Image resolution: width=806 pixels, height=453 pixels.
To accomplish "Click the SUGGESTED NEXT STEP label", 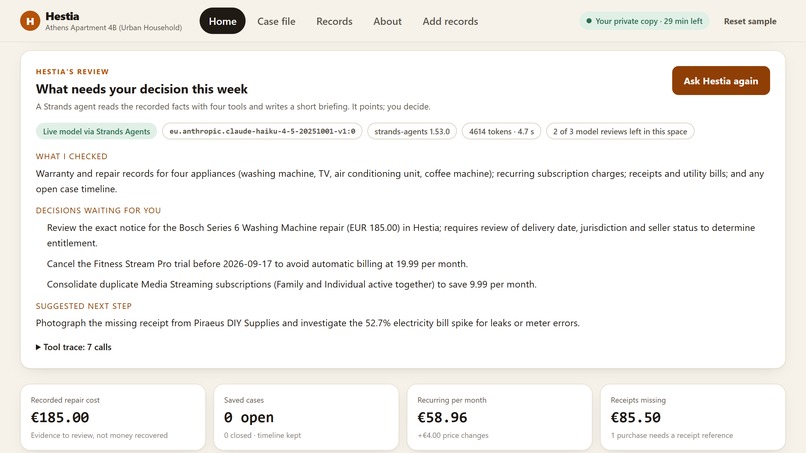I will 84,306.
